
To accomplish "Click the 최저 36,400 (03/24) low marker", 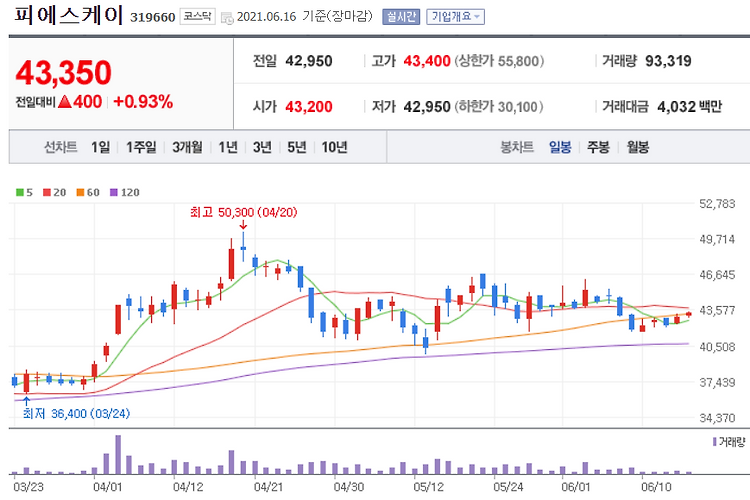I will tap(77, 413).
